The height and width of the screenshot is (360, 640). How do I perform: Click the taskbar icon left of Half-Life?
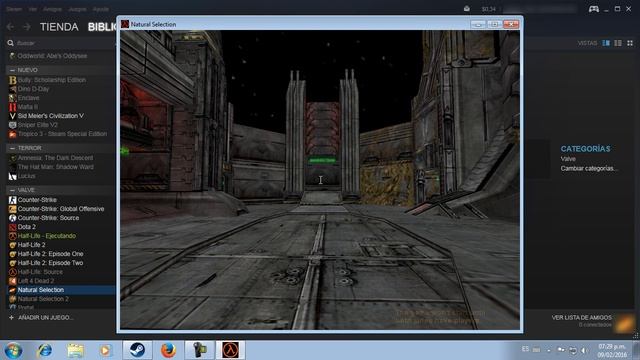click(x=199, y=350)
